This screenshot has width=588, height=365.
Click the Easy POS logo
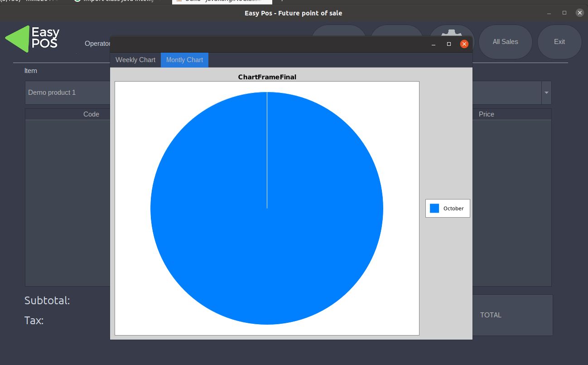click(33, 38)
